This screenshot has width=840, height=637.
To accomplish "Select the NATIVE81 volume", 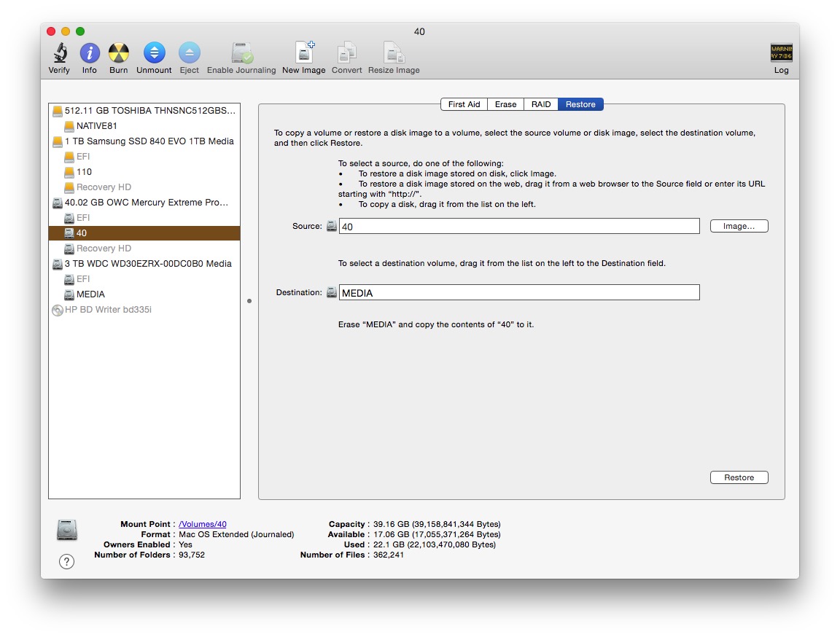I will coord(144,126).
